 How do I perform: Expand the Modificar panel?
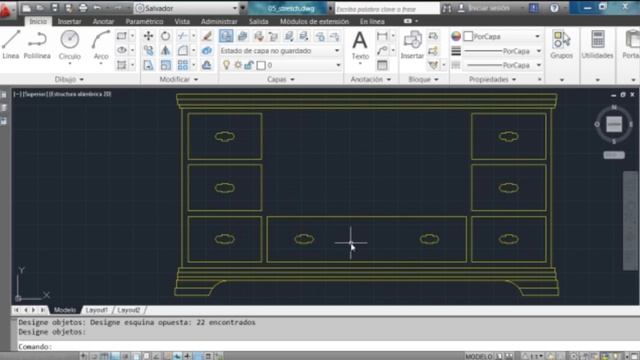pyautogui.click(x=178, y=79)
